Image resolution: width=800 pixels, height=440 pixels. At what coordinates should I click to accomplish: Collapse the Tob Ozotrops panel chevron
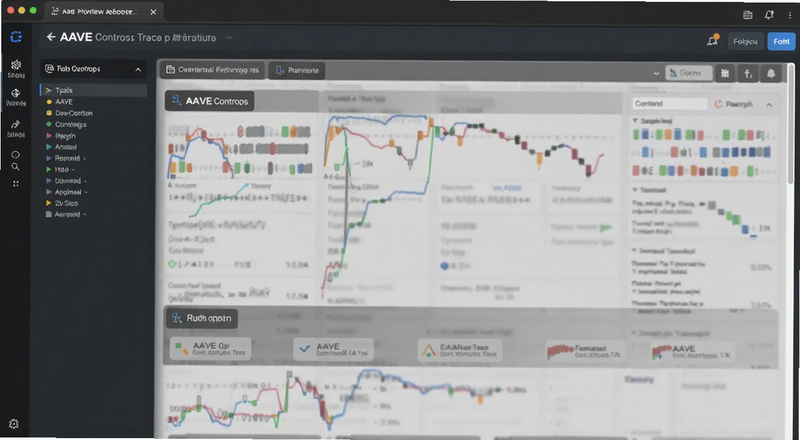138,69
